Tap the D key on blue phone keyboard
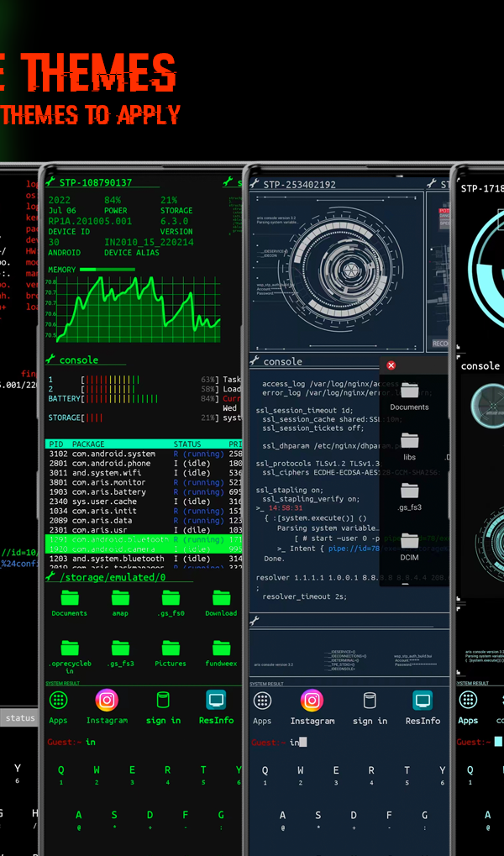This screenshot has height=856, width=504. 354,819
